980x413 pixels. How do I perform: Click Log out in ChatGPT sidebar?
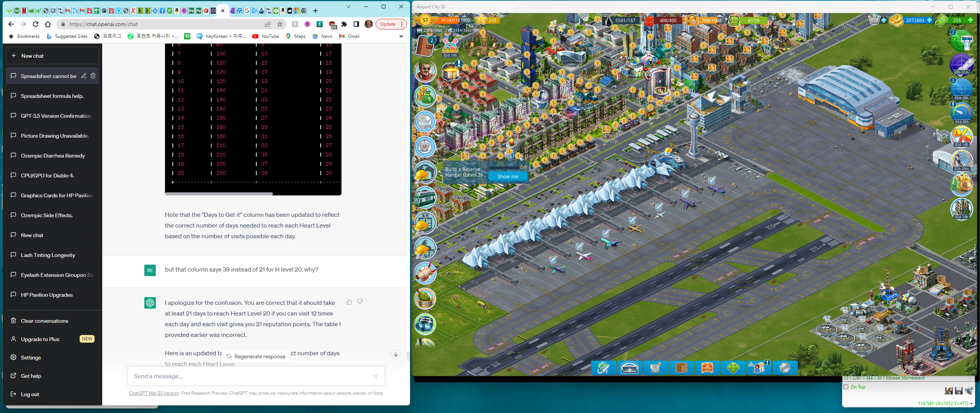[x=52, y=394]
